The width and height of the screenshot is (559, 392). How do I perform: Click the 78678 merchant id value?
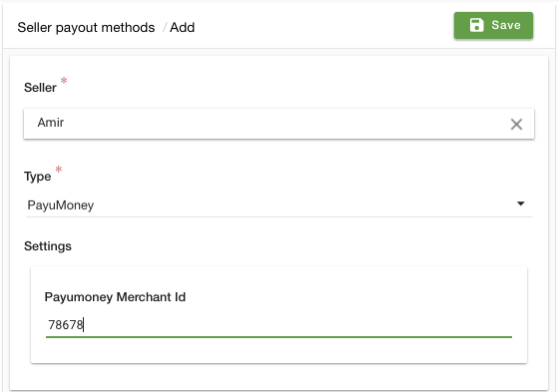tap(66, 325)
